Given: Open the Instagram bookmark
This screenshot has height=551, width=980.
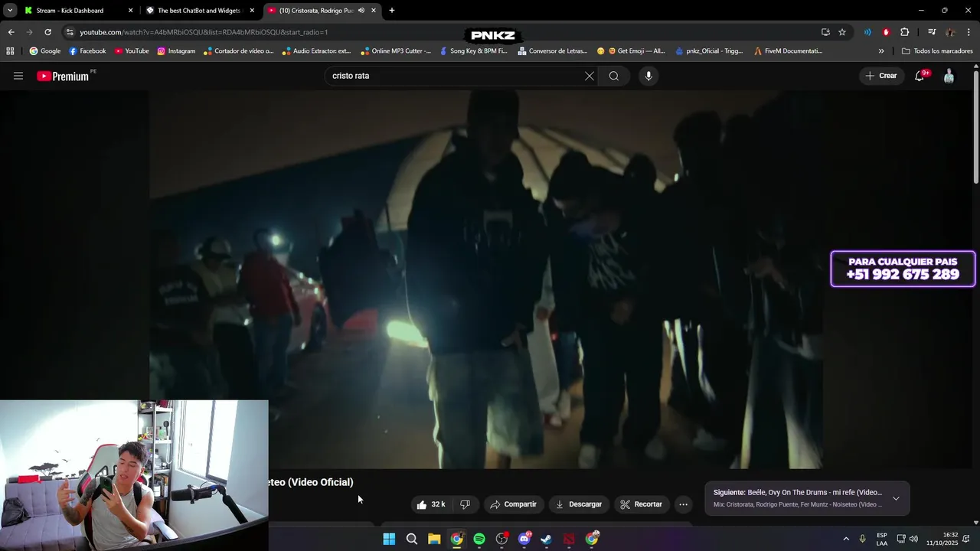Looking at the screenshot, I should point(176,51).
